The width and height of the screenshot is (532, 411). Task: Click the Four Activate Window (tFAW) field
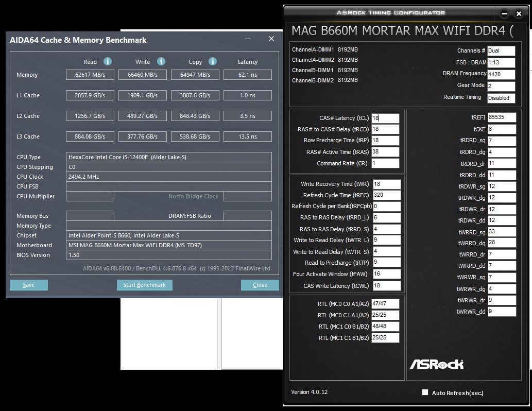[387, 274]
